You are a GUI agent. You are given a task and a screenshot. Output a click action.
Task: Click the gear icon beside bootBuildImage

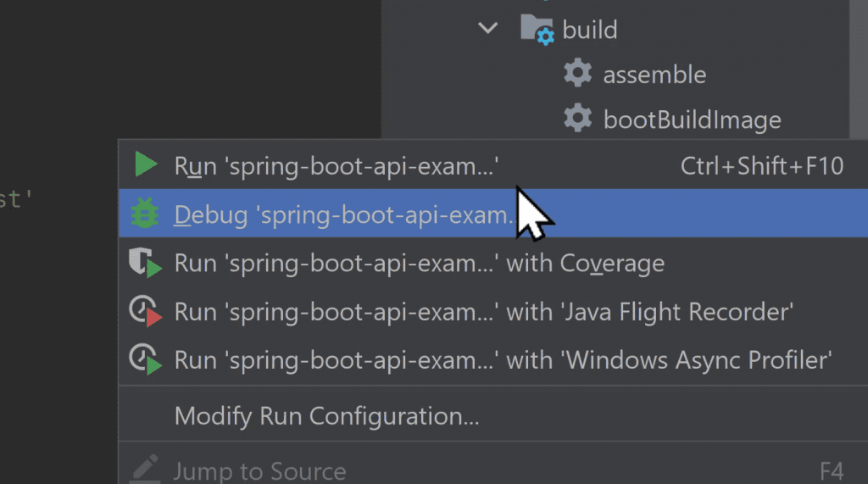tap(577, 119)
